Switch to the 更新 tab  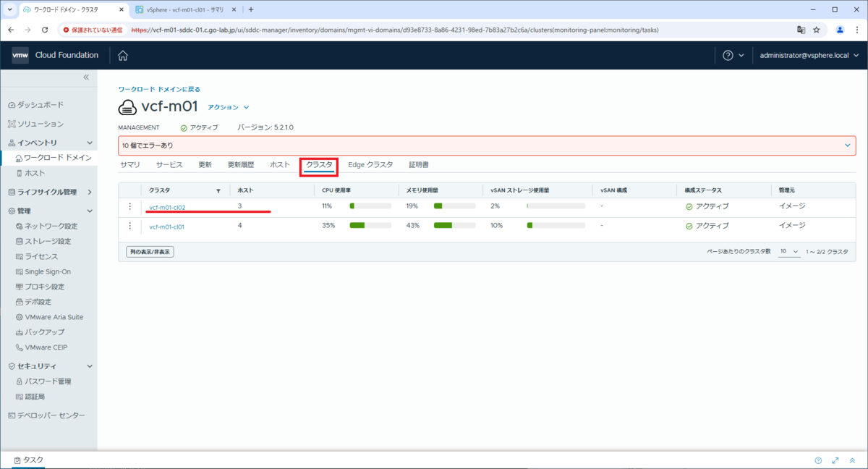tap(205, 165)
